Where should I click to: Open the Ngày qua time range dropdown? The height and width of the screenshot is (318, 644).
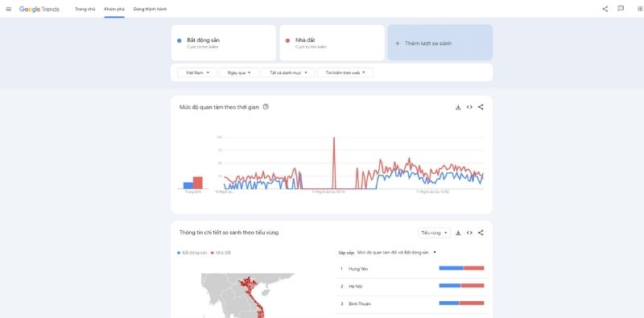[239, 72]
